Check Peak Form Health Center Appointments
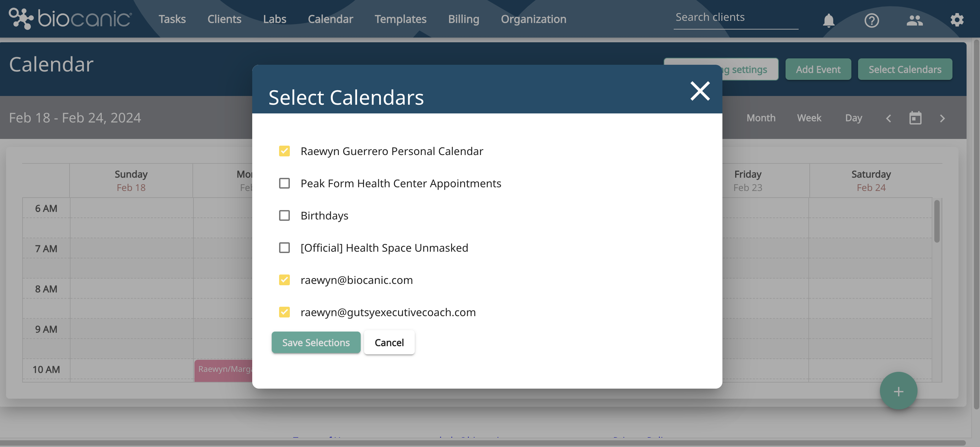980x447 pixels. pos(284,183)
